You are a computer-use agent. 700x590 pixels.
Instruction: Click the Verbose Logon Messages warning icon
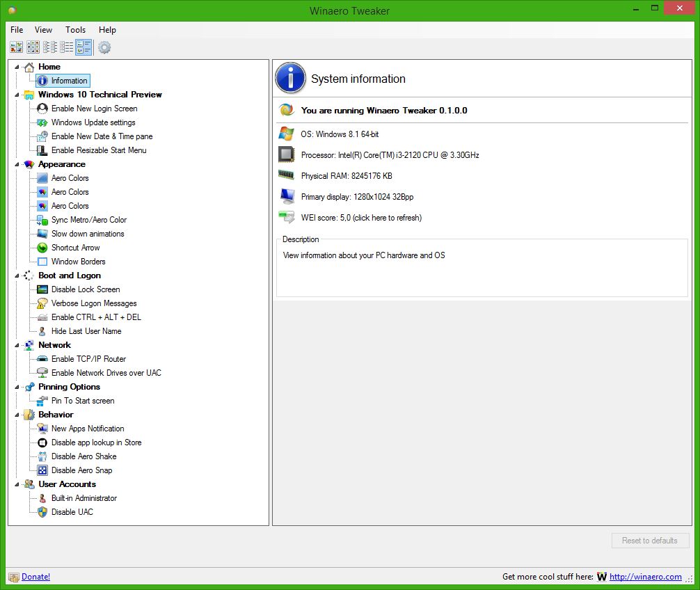pyautogui.click(x=42, y=303)
